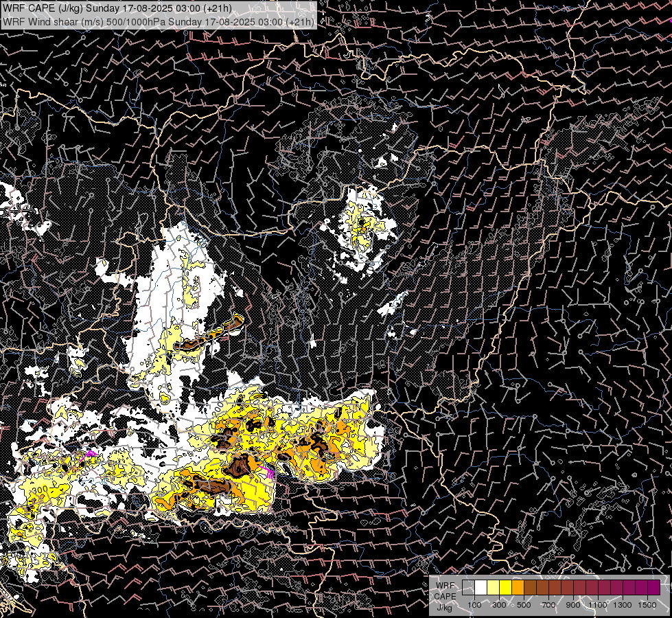Click the magenta wind barb at map center
Viewport: 672px width, 618px height.
[x=266, y=472]
